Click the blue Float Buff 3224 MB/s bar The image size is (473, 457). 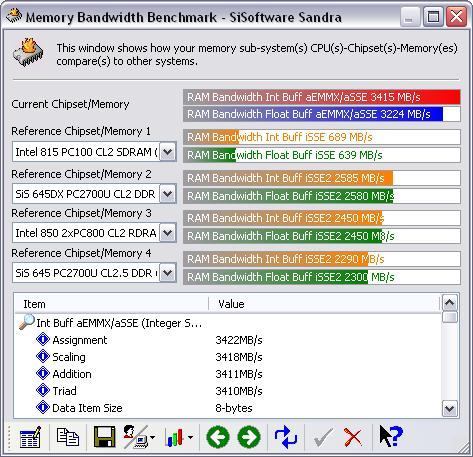pos(322,114)
